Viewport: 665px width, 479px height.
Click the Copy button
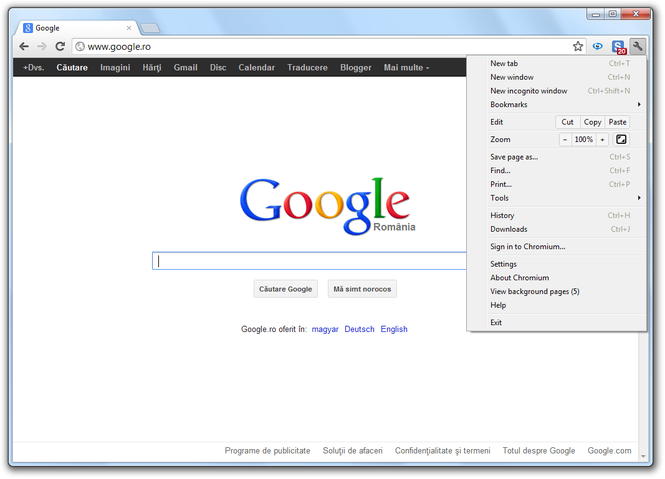click(592, 122)
